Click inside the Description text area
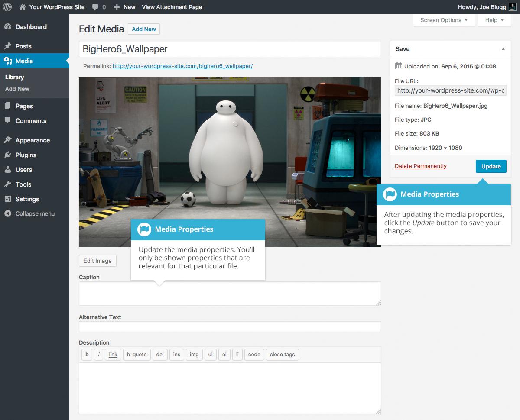520x420 pixels. coord(230,388)
